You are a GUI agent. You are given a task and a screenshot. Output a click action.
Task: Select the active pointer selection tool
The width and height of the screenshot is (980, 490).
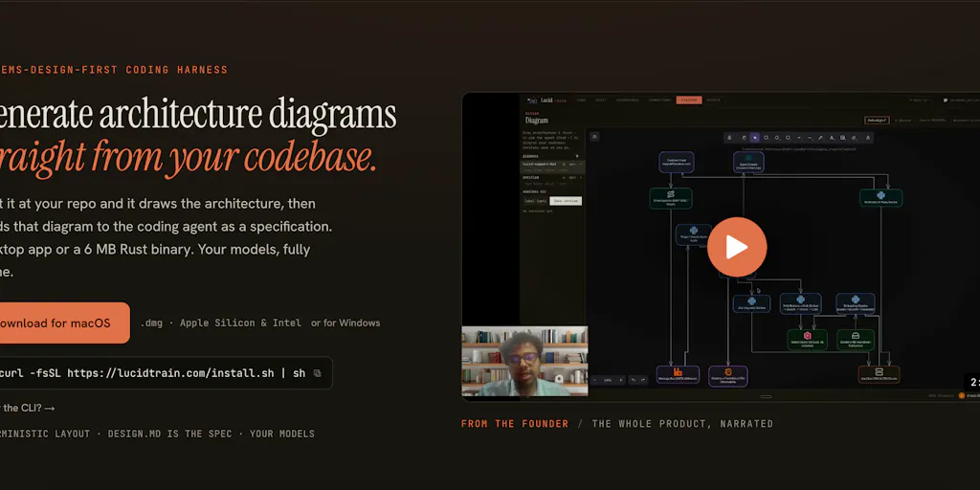755,138
